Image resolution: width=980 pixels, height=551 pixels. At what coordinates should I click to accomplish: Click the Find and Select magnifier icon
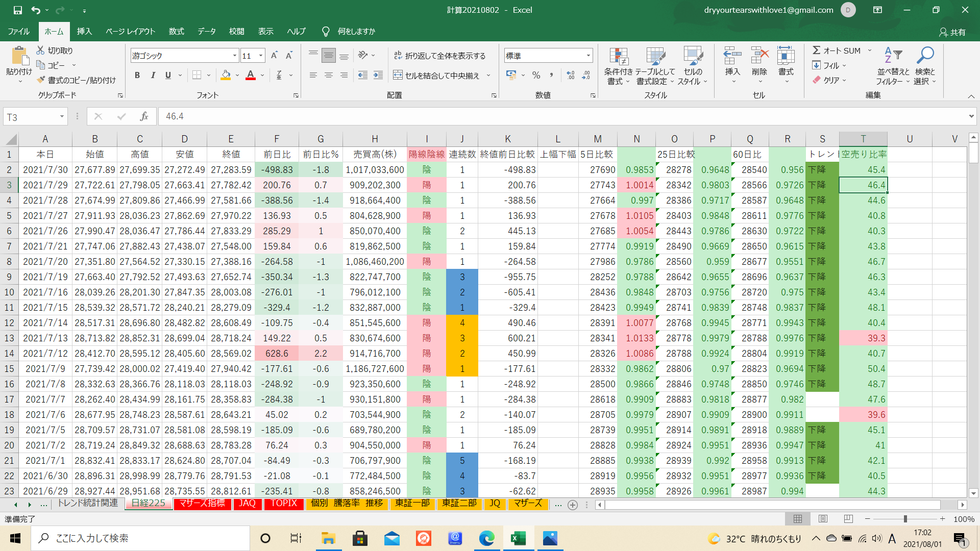[x=924, y=56]
